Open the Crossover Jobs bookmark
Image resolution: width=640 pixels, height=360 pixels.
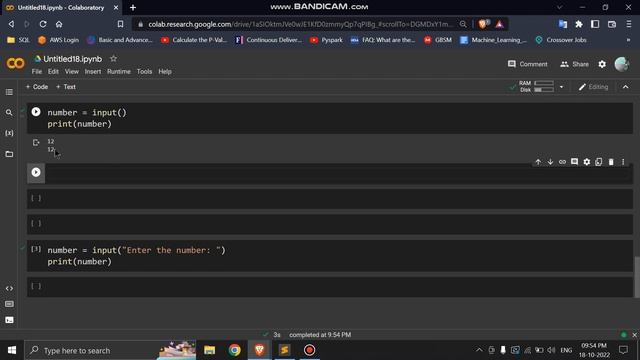561,40
